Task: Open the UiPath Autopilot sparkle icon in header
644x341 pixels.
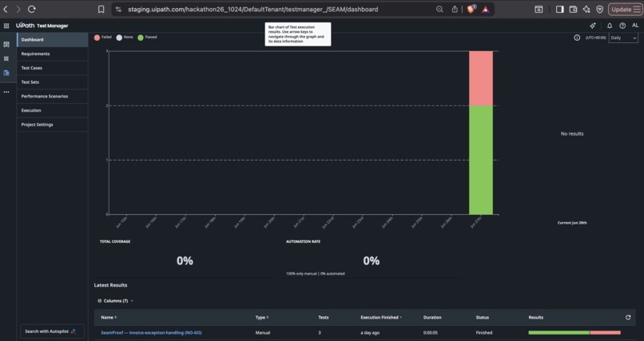Action: pos(593,26)
